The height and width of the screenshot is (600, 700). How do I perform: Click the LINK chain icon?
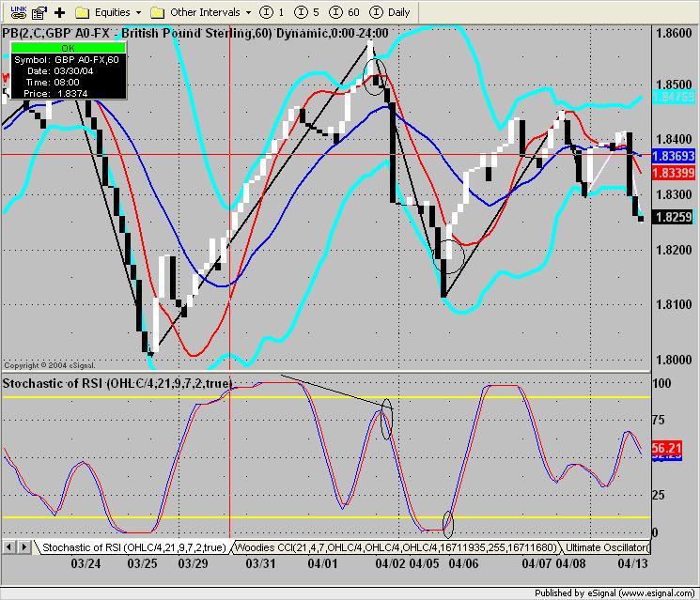pyautogui.click(x=18, y=12)
